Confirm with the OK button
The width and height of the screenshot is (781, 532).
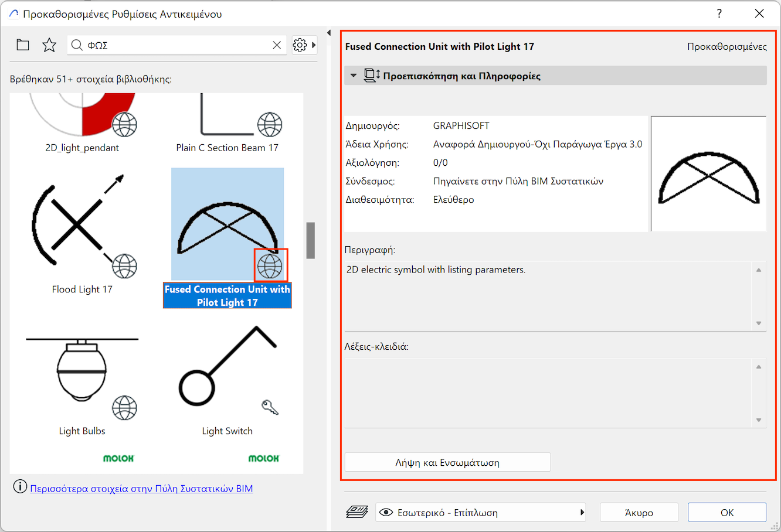tap(727, 513)
